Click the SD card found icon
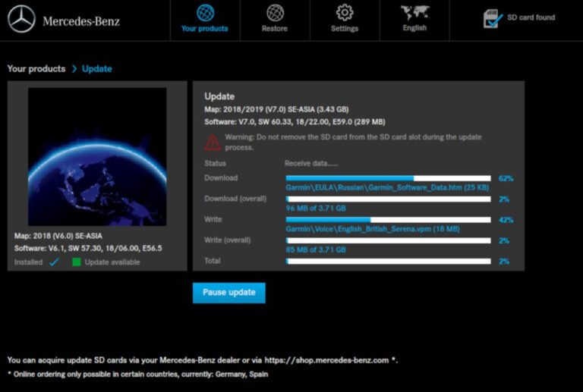Screen dimensions: 583x392 (493, 19)
